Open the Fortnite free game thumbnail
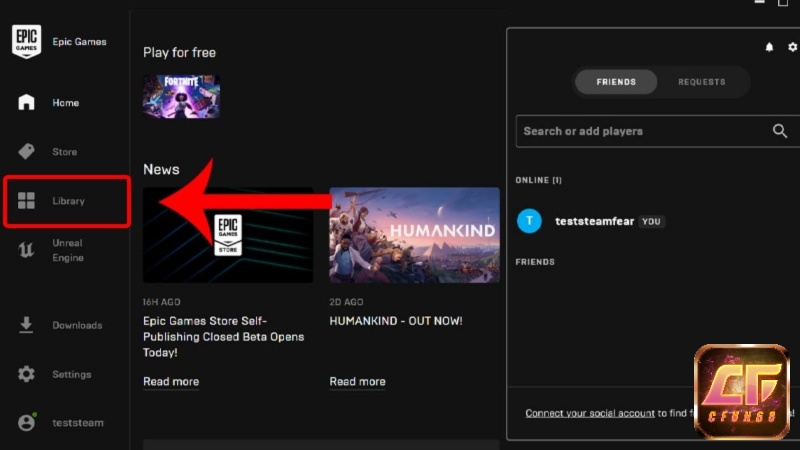The image size is (800, 450). click(x=181, y=96)
